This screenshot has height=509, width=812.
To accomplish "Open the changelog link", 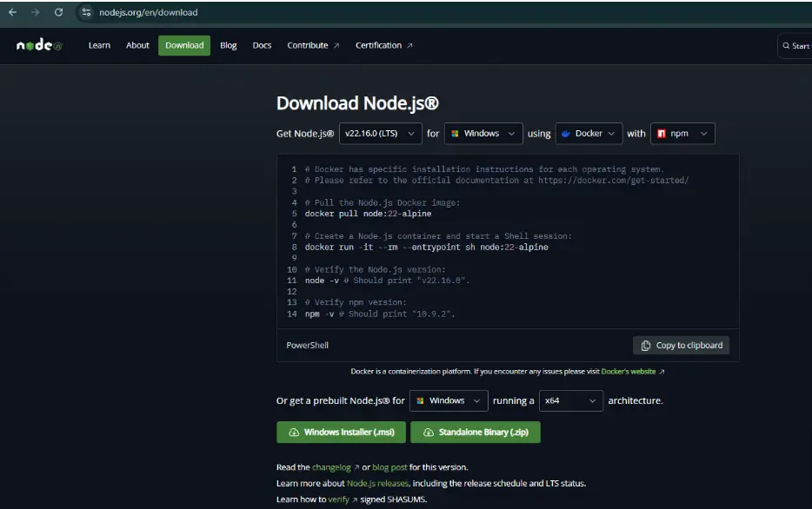I will pyautogui.click(x=331, y=467).
